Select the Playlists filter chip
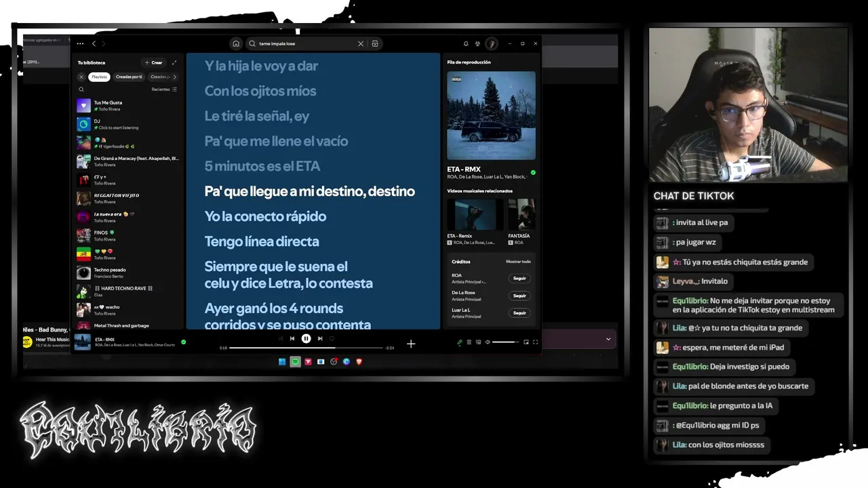Viewport: 868px width, 488px height. (x=99, y=77)
